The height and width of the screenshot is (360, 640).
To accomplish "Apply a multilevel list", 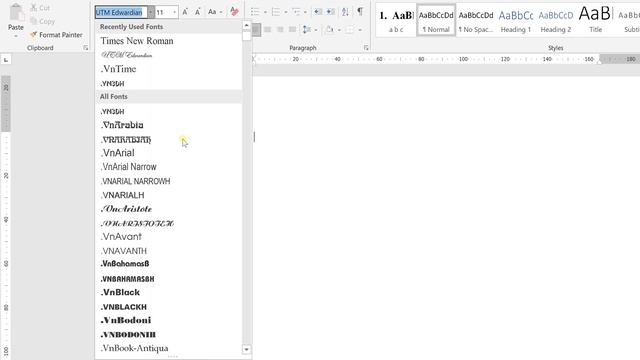I will click(296, 12).
